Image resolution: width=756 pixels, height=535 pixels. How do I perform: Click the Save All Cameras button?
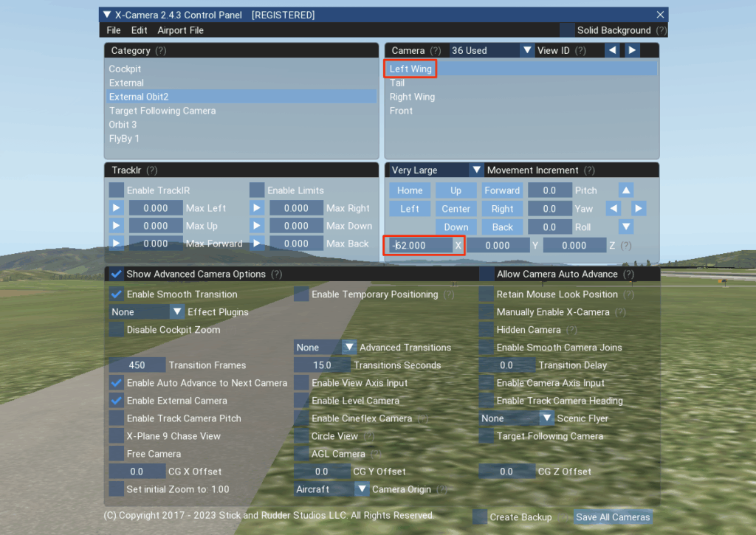point(613,517)
